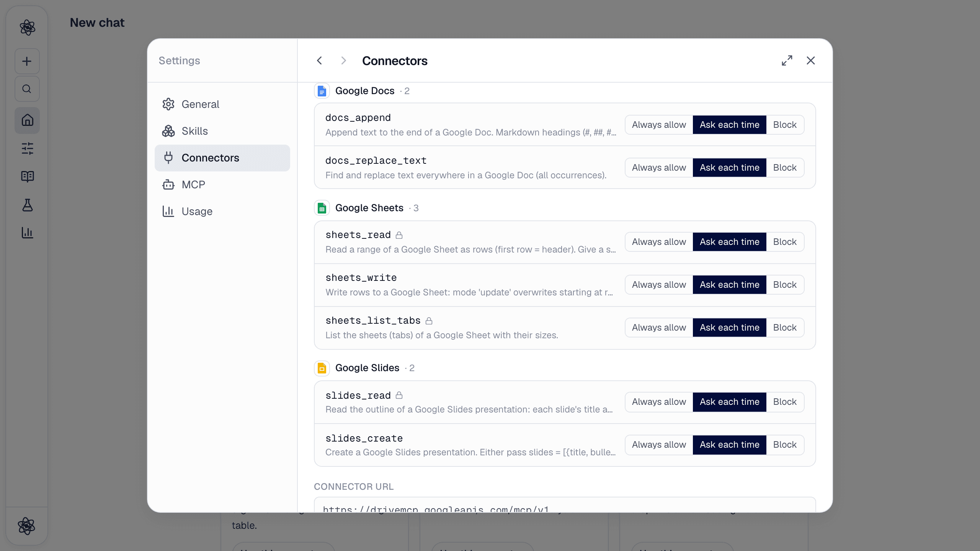Click the sheets_write tool name
This screenshot has height=551, width=980.
pos(361,277)
